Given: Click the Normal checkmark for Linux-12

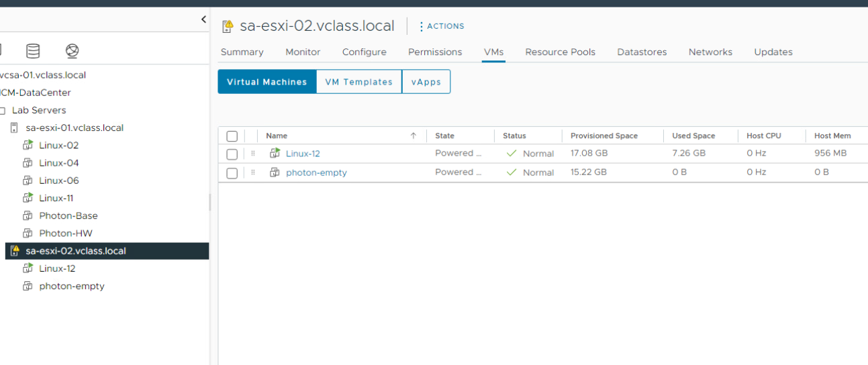Looking at the screenshot, I should click(512, 154).
